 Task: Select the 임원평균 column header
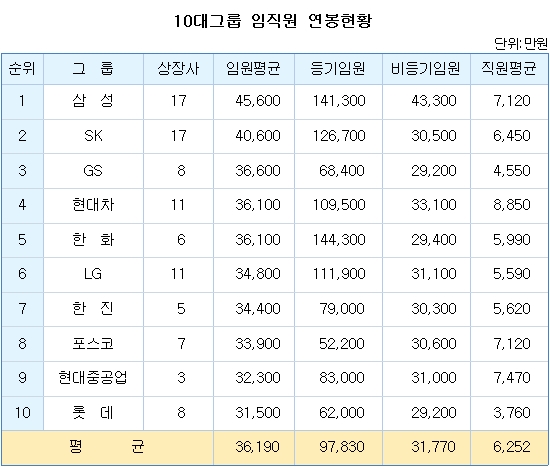(x=254, y=69)
